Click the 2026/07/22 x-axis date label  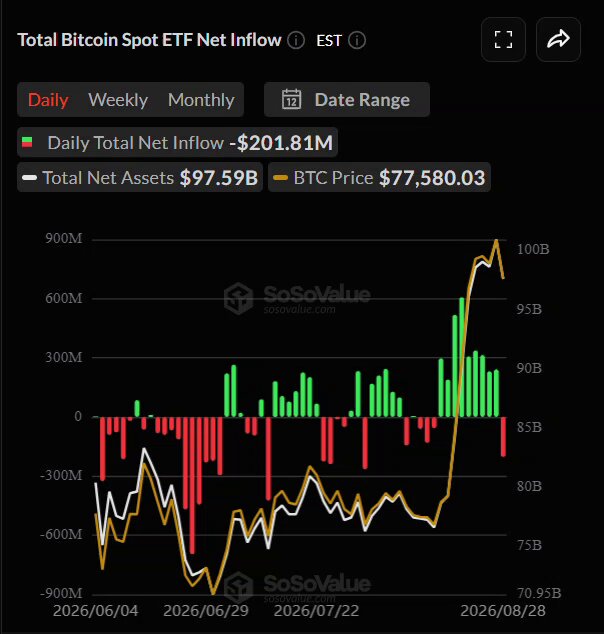pyautogui.click(x=316, y=611)
